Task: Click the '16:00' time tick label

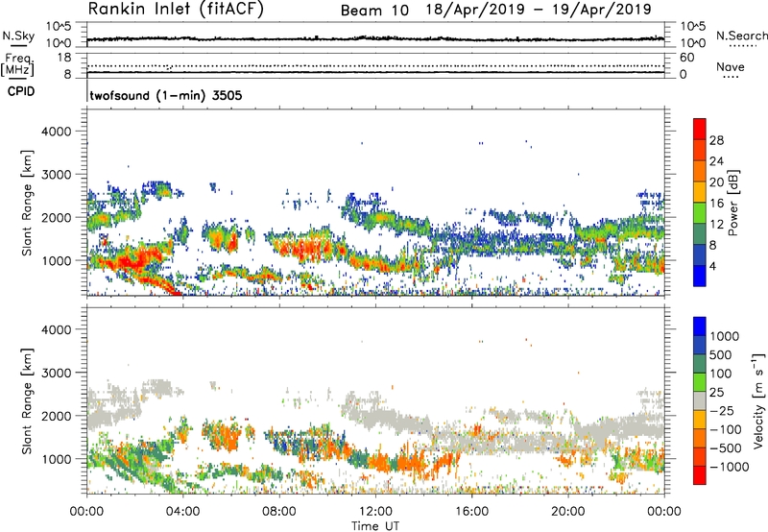Action: (471, 512)
